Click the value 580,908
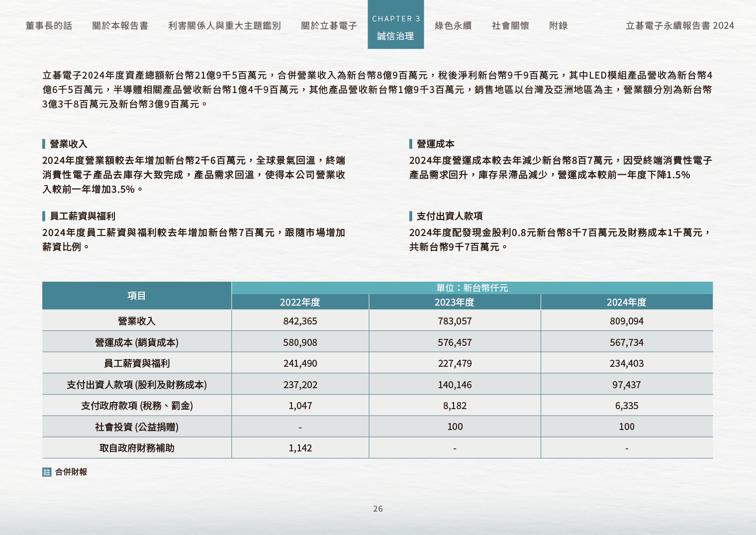 tap(300, 342)
